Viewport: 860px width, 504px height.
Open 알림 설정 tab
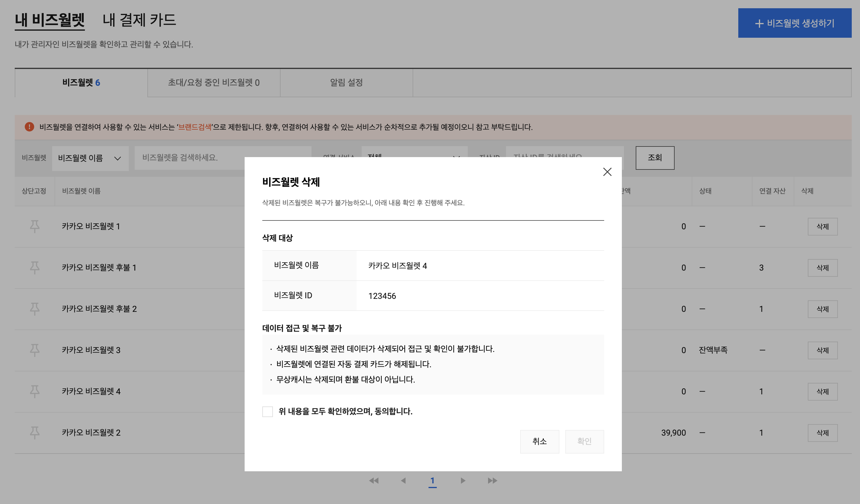pos(346,83)
